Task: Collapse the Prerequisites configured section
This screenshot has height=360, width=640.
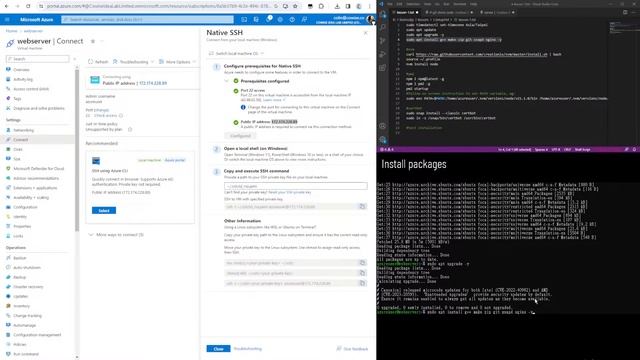Action: coord(227,81)
